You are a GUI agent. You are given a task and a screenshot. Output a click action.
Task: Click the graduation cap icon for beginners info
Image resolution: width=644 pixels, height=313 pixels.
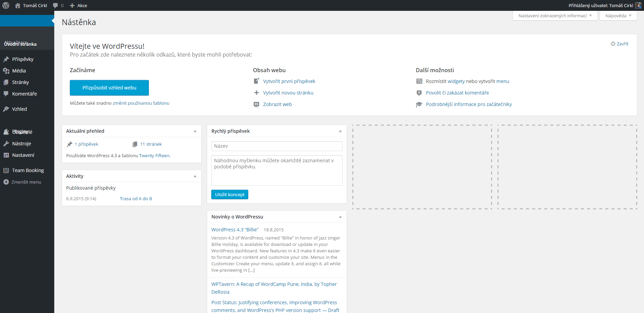(419, 104)
